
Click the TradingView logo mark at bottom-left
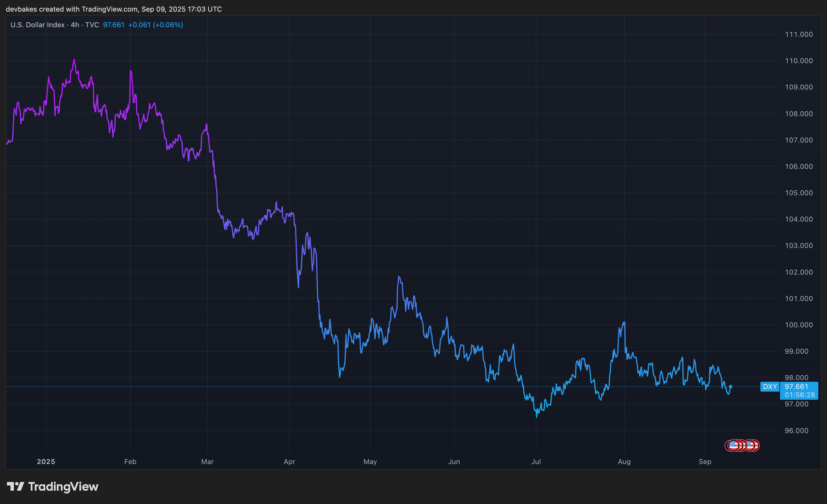point(15,486)
